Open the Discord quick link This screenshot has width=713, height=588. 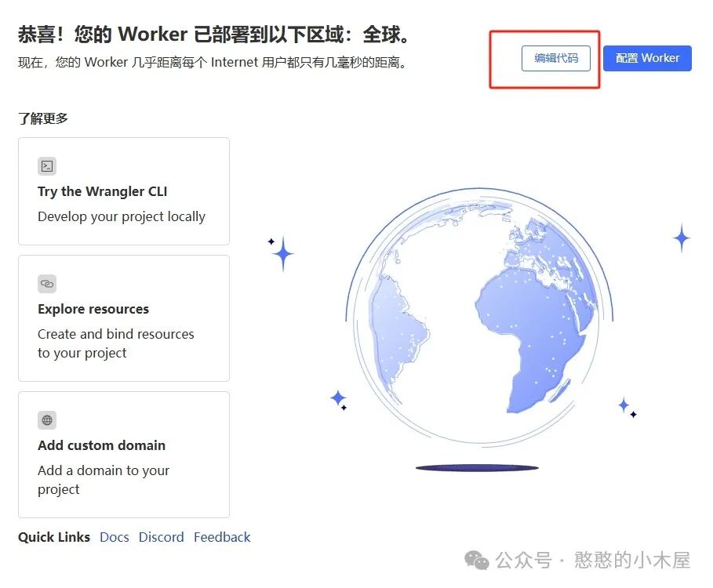[x=161, y=537]
